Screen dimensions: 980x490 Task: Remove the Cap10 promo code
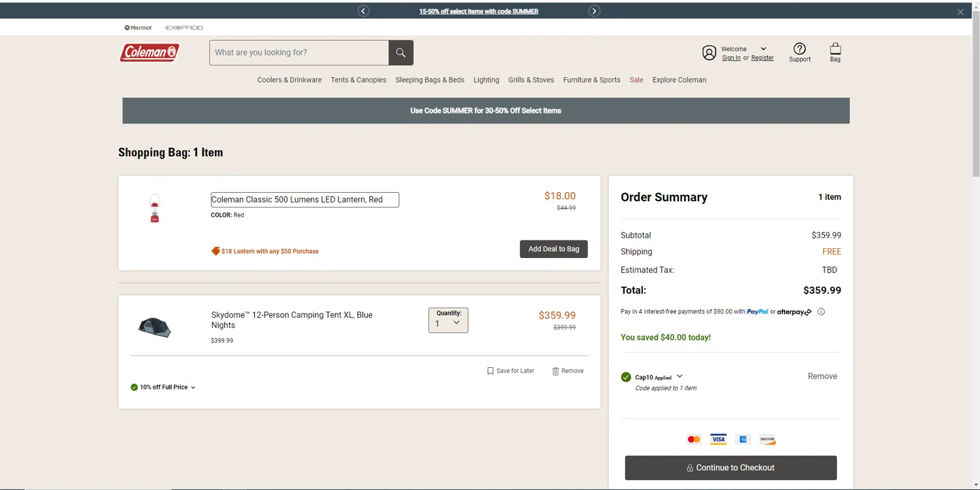[x=823, y=376]
